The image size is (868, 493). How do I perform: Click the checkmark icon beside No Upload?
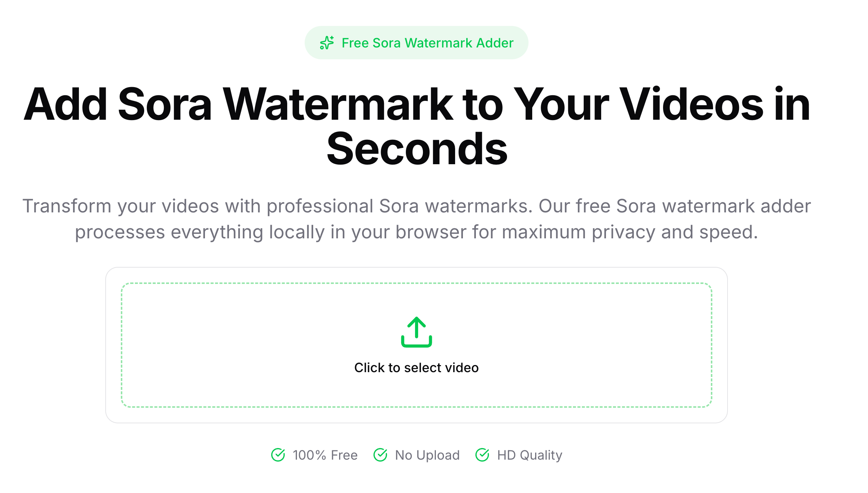[380, 455]
